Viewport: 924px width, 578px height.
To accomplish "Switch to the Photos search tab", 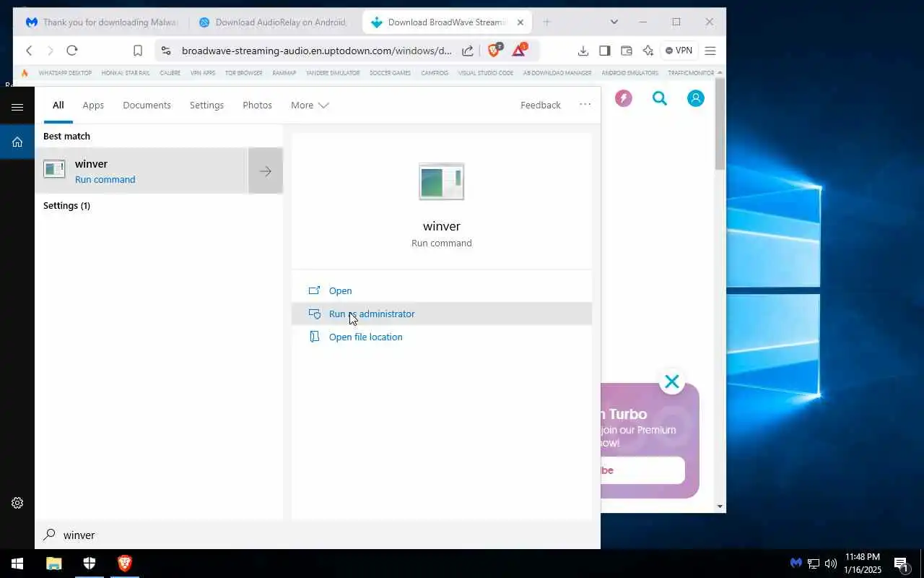I will (x=257, y=105).
